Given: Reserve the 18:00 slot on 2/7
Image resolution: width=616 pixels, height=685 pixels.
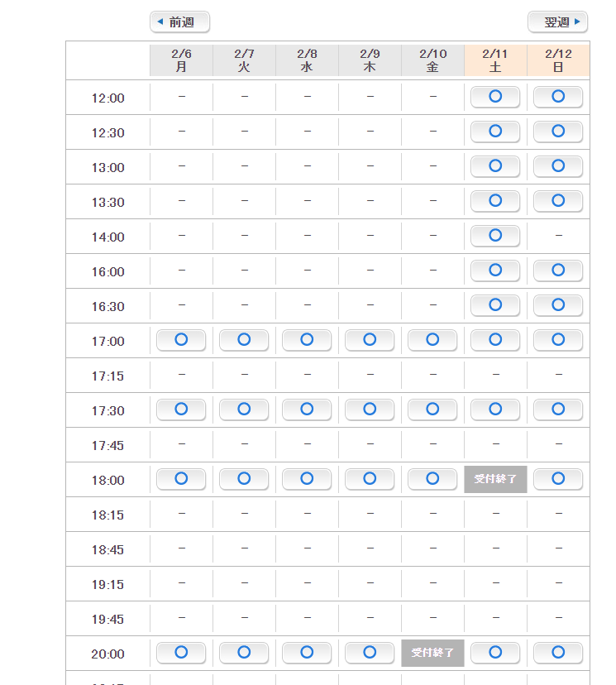Looking at the screenshot, I should [244, 479].
